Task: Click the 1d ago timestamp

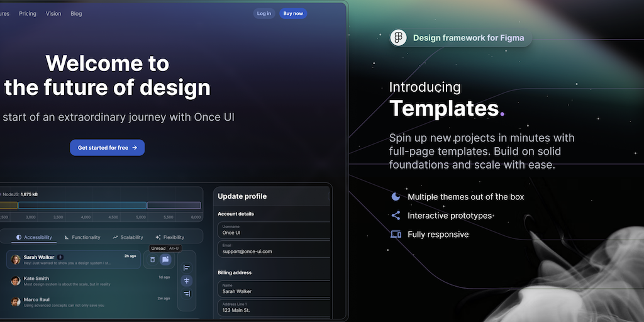Action: click(x=164, y=277)
